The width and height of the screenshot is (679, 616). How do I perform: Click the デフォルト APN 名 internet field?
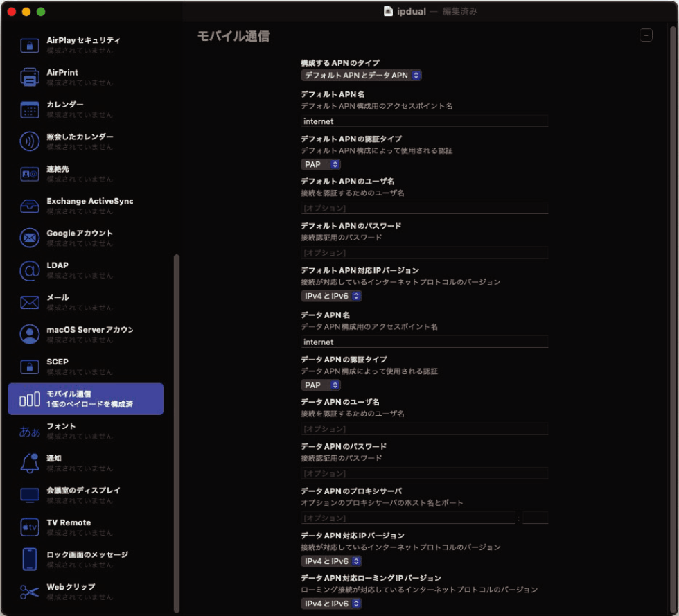coord(424,121)
